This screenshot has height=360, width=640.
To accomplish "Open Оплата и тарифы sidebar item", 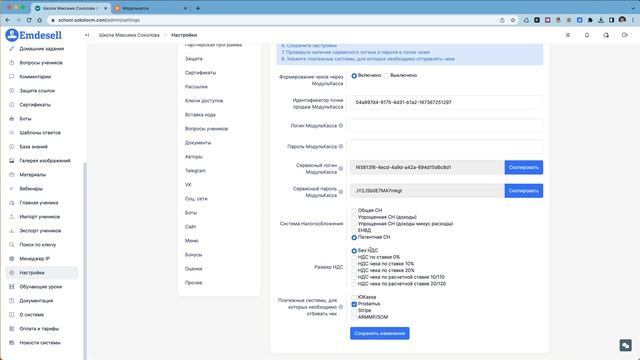I will point(39,329).
